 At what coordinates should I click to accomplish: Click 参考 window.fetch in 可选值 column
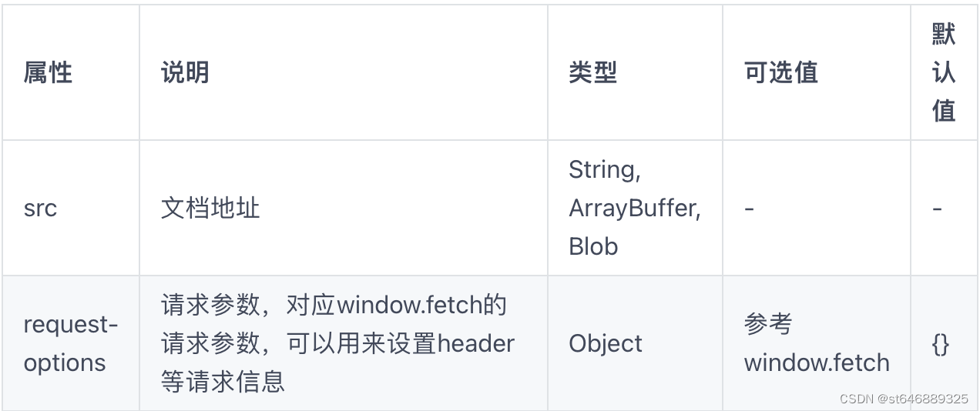point(816,344)
